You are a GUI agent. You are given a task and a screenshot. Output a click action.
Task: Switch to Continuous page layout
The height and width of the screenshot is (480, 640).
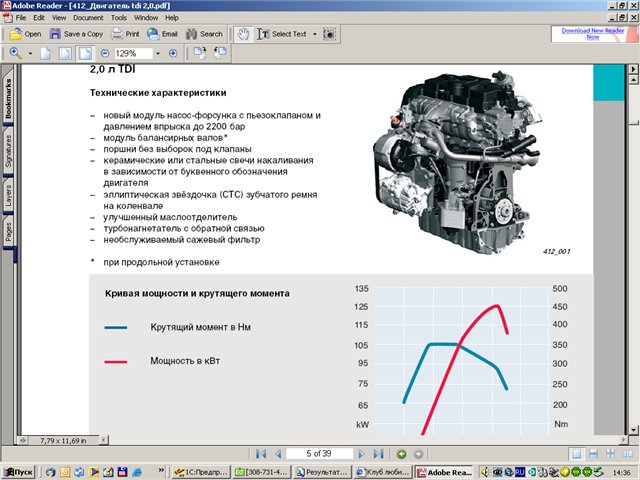coord(593,454)
